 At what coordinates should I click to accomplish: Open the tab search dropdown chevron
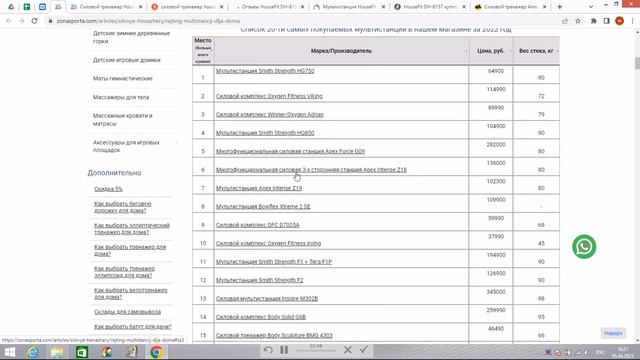(x=591, y=7)
